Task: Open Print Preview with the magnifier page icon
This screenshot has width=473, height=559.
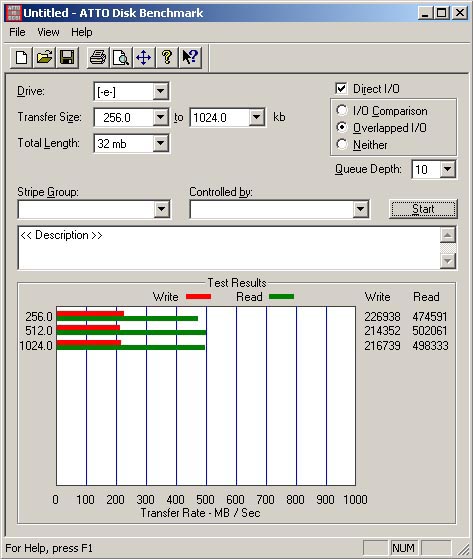Action: click(121, 57)
